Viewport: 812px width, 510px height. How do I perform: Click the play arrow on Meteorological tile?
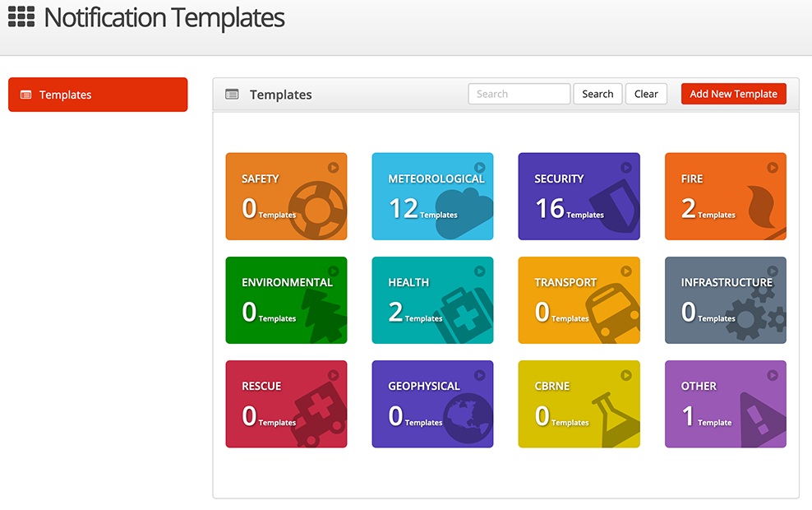[x=479, y=168]
